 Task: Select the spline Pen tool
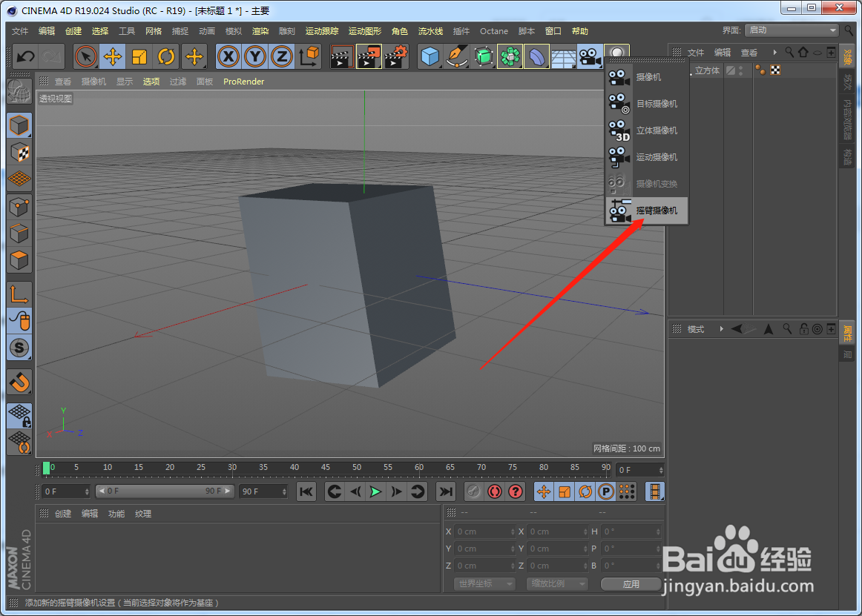(x=457, y=56)
